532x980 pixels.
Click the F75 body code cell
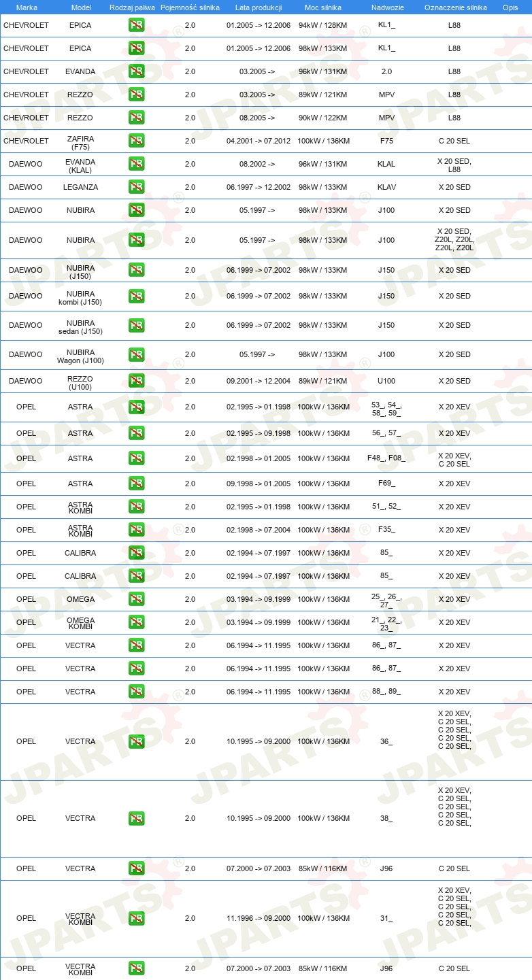pos(386,141)
